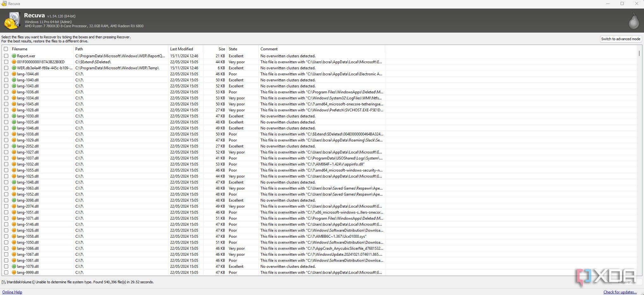This screenshot has height=295, width=644.
Task: Click the orange status icon for lang-1027.dll
Action: coord(14,152)
